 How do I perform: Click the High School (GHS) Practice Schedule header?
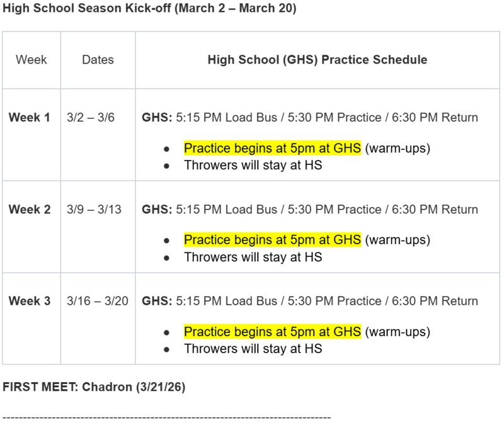[317, 60]
